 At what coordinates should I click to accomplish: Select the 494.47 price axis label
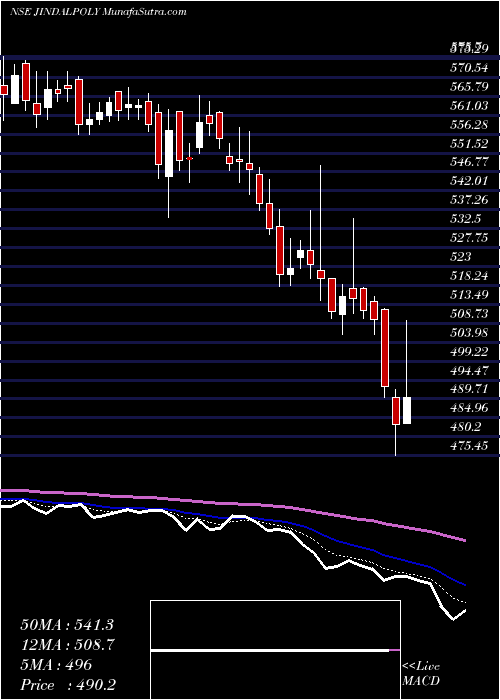point(469,370)
